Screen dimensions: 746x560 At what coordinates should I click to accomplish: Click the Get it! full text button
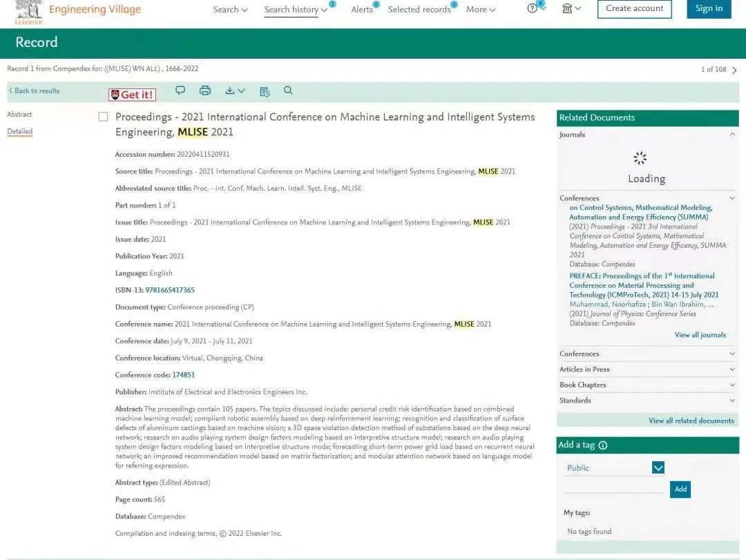tap(132, 95)
